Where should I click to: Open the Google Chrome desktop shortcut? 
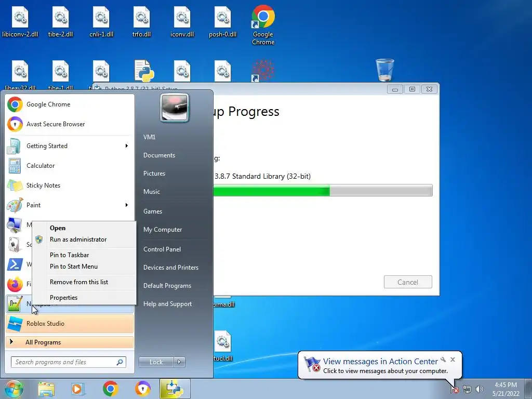[263, 25]
